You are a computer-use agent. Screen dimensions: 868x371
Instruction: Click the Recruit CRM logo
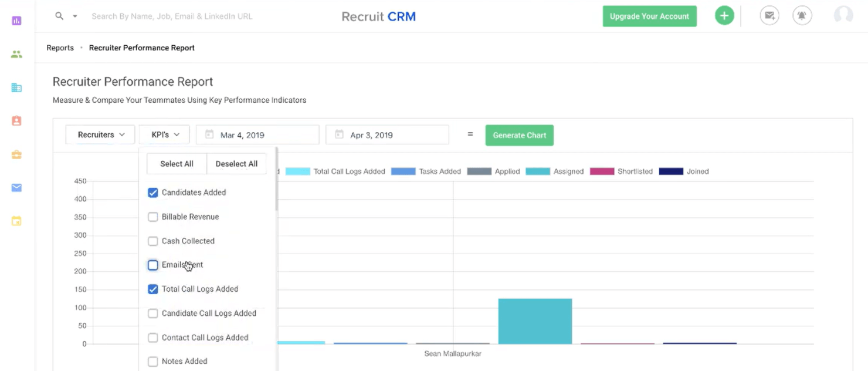point(378,16)
